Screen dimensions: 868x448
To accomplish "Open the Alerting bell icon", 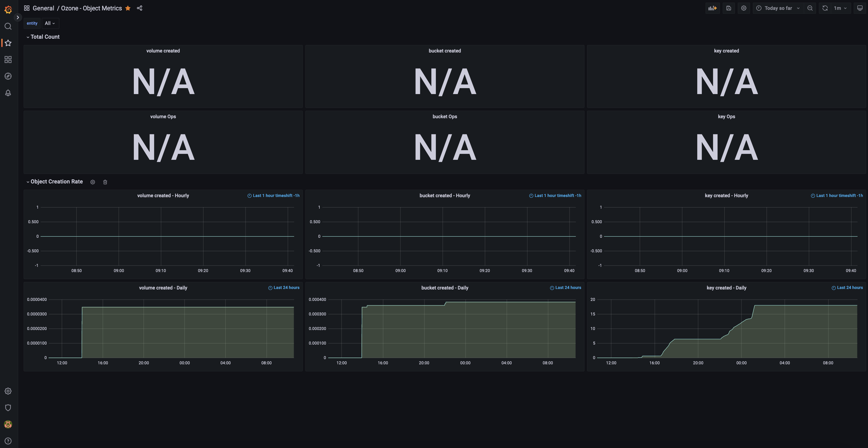I will pos(8,93).
